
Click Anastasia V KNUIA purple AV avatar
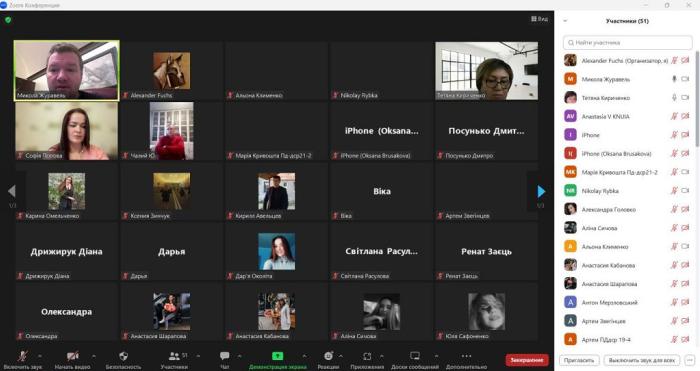tap(570, 116)
